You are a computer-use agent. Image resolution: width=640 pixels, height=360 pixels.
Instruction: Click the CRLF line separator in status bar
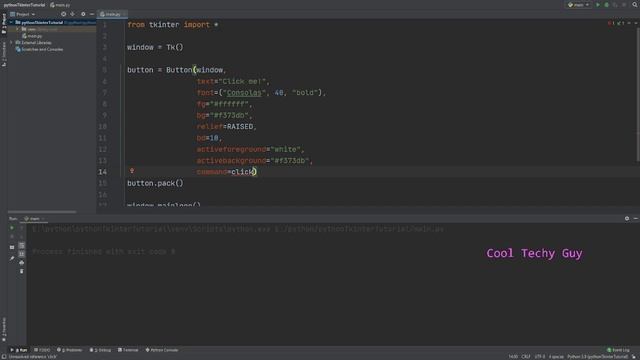526,357
